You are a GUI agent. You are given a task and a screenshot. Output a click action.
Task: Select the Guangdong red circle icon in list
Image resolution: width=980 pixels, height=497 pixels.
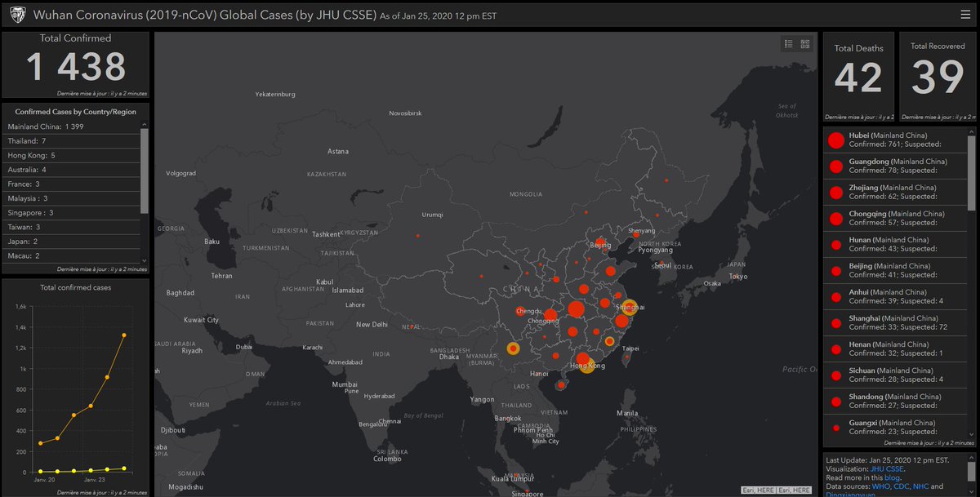click(835, 166)
